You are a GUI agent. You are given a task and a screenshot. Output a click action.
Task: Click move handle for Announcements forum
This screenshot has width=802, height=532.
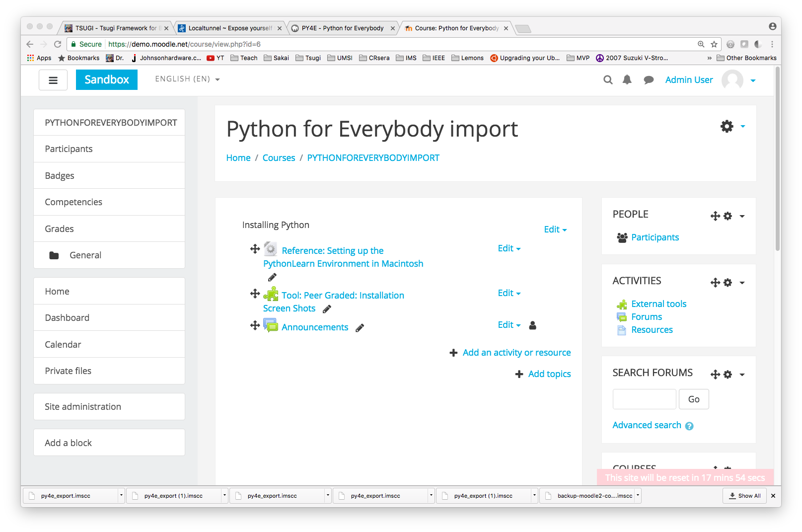pos(255,325)
